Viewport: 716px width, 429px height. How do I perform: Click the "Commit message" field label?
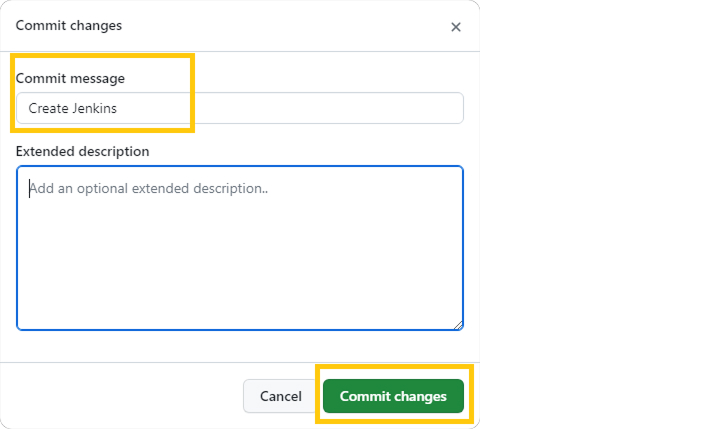[x=70, y=78]
